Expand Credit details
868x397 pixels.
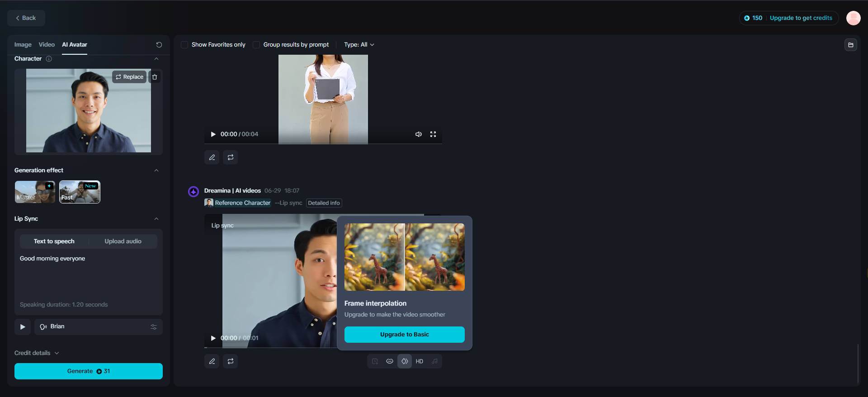pos(37,353)
